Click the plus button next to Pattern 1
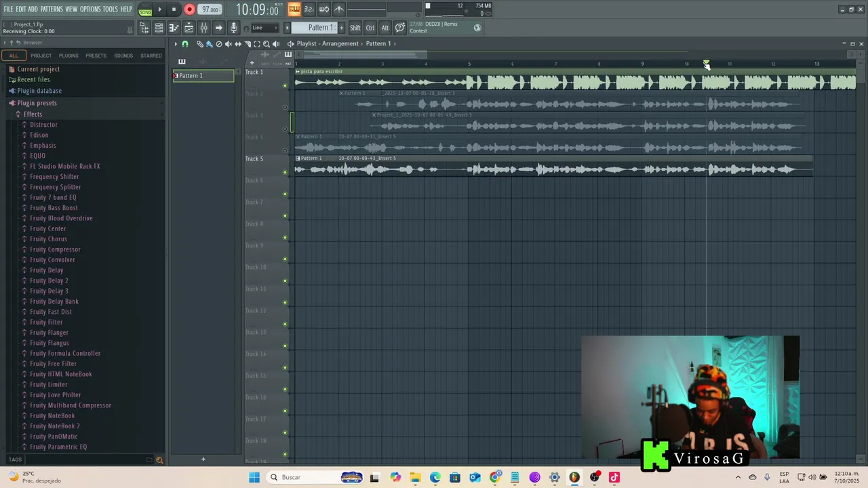The height and width of the screenshot is (488, 868). tap(341, 28)
